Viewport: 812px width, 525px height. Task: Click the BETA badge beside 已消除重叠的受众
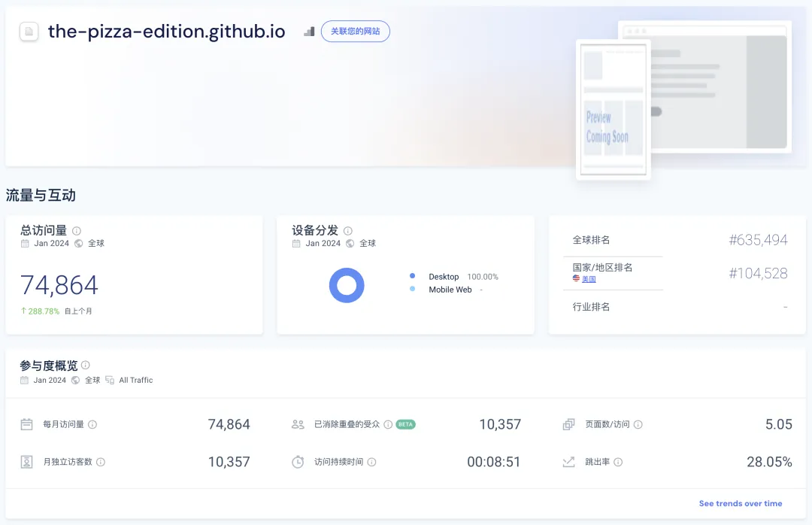[405, 425]
